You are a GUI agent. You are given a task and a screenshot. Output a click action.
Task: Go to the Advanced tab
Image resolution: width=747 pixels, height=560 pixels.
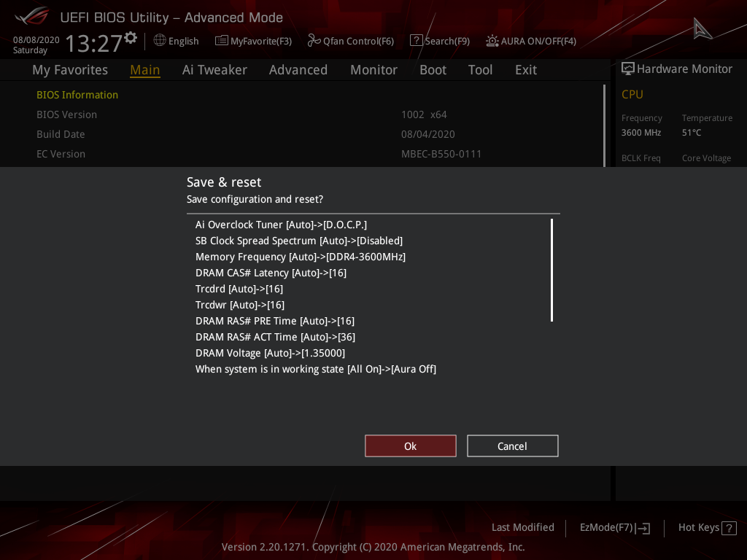tap(298, 70)
